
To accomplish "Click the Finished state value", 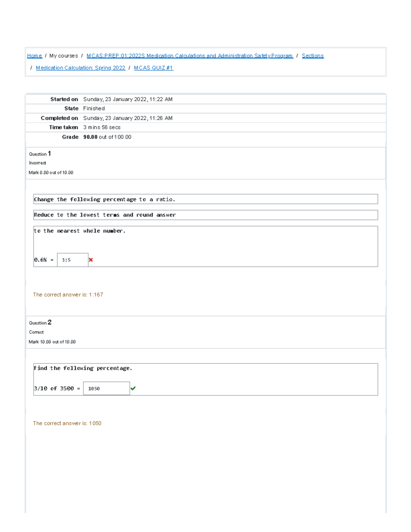I will 94,109.
